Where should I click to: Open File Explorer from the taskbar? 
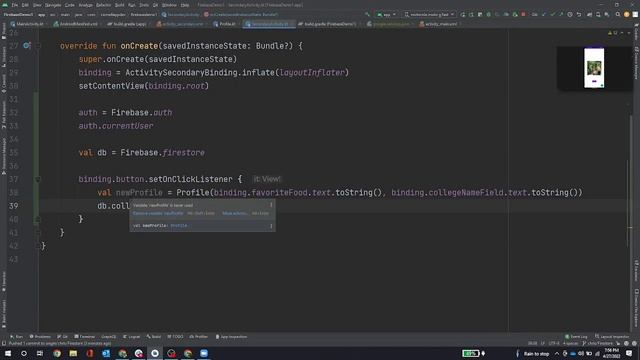click(73, 353)
